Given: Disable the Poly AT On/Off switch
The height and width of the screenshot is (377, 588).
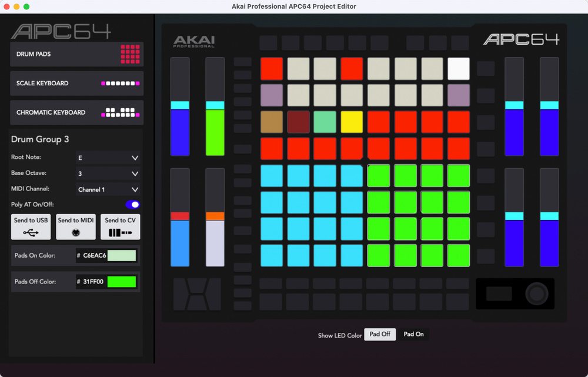Looking at the screenshot, I should point(131,203).
